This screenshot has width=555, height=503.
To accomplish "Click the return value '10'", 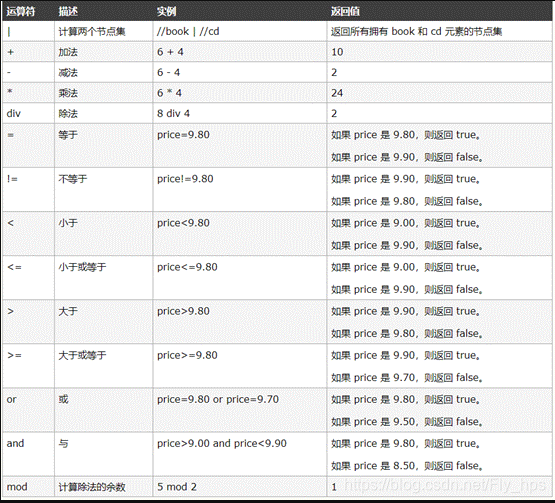I will click(337, 52).
